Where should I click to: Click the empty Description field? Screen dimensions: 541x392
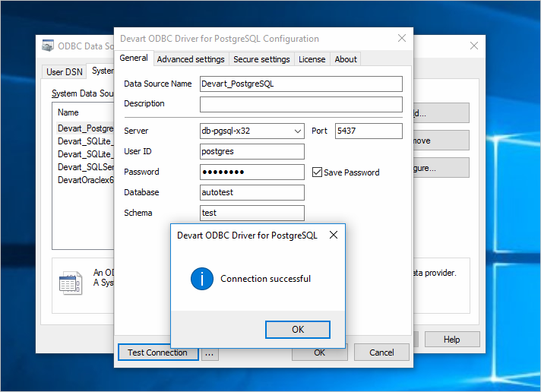(x=301, y=104)
